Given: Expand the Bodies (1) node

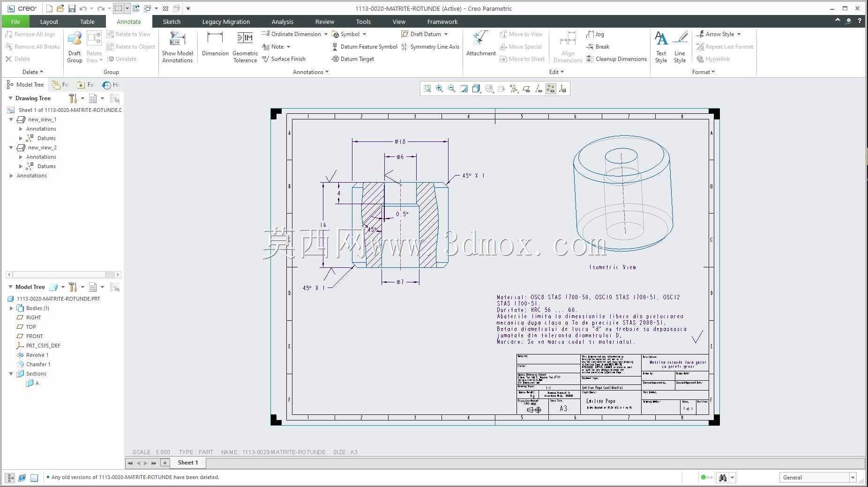Looking at the screenshot, I should 11,308.
